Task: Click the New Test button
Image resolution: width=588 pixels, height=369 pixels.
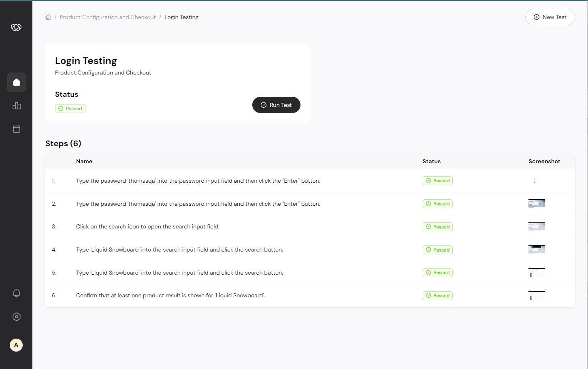Action: click(550, 17)
